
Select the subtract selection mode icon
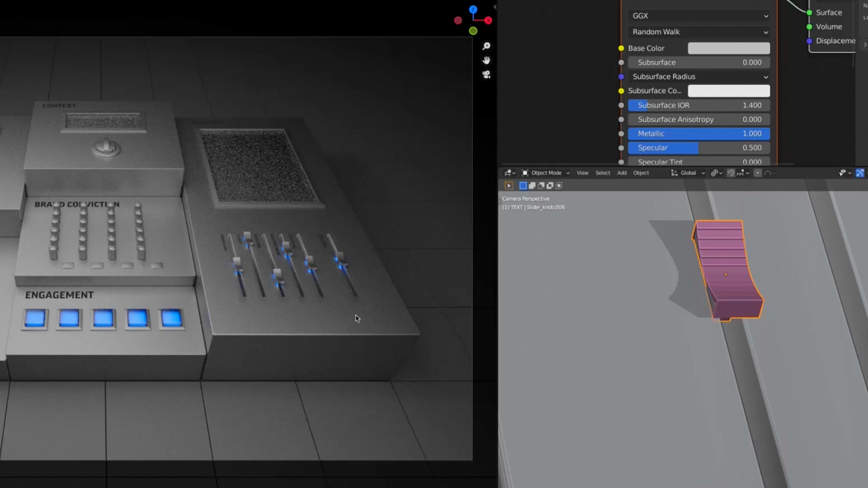pyautogui.click(x=541, y=186)
